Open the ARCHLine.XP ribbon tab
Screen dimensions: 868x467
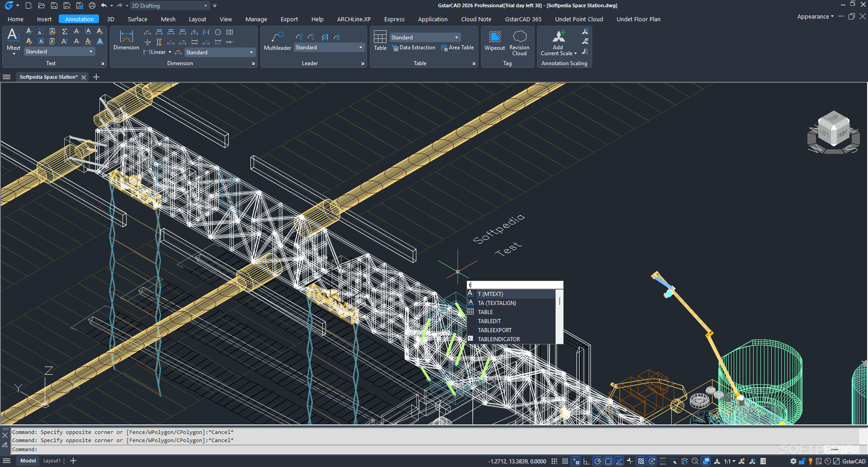pos(354,19)
